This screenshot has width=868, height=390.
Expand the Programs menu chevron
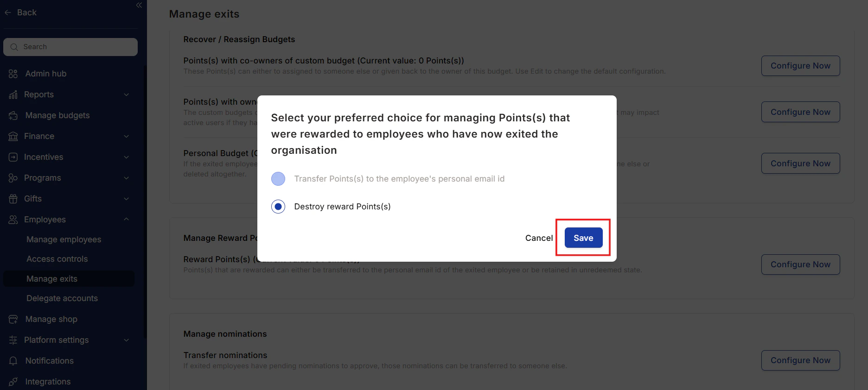pos(127,178)
